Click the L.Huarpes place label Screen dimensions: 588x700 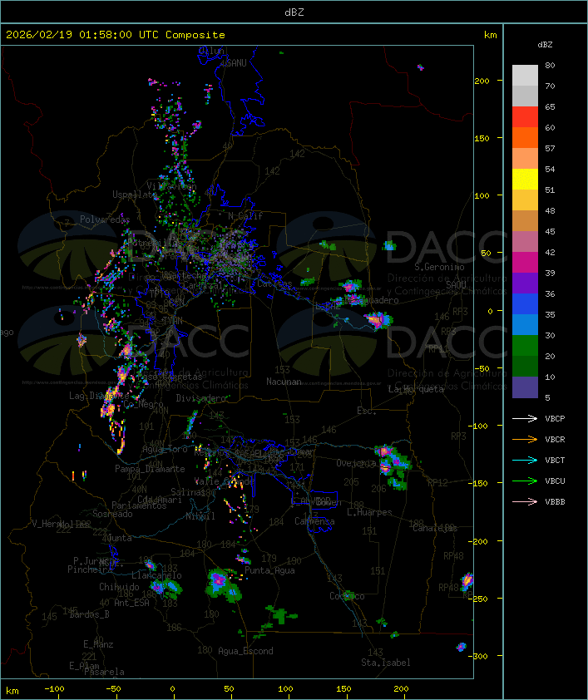(x=369, y=512)
